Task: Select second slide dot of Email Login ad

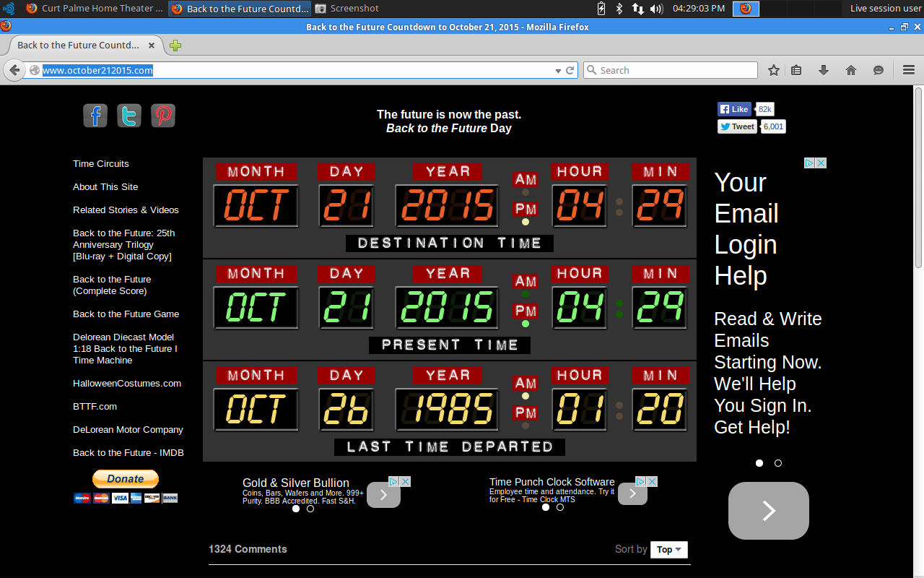Action: [778, 463]
